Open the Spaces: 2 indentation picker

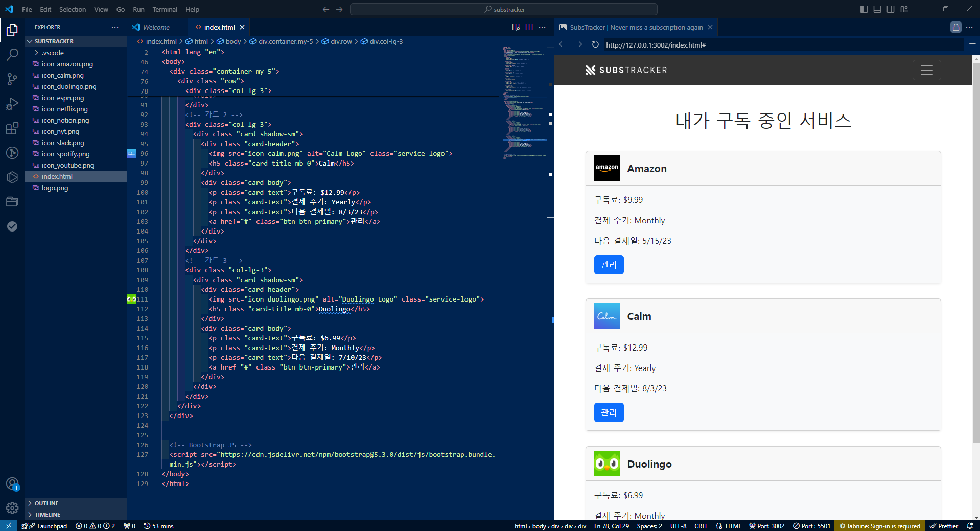[x=649, y=526]
